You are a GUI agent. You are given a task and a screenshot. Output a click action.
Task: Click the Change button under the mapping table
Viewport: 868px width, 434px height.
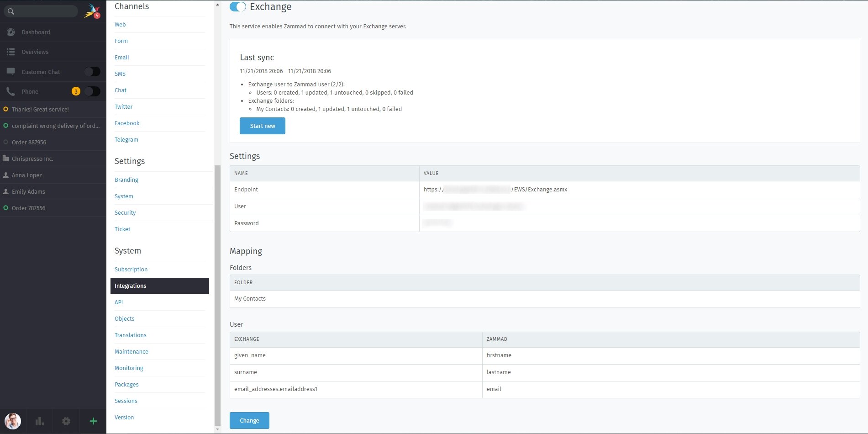(249, 420)
